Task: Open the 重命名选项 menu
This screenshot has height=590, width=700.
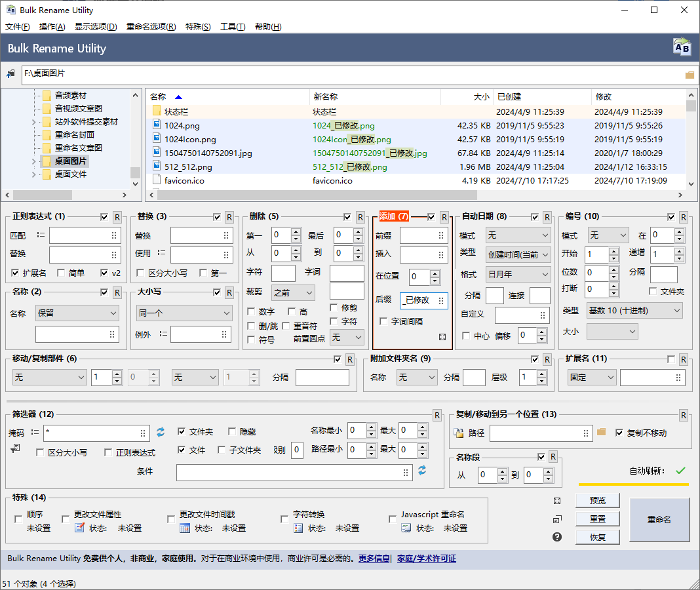Action: click(151, 27)
